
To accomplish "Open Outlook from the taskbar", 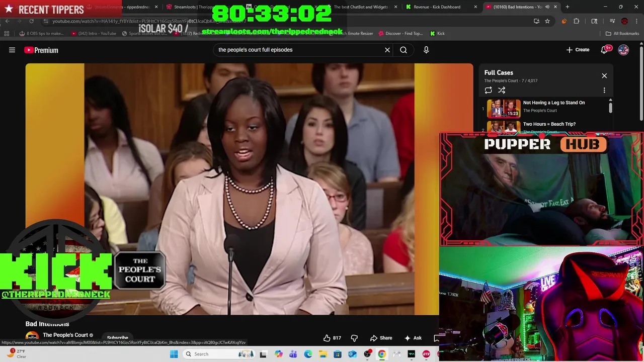I will (x=352, y=354).
